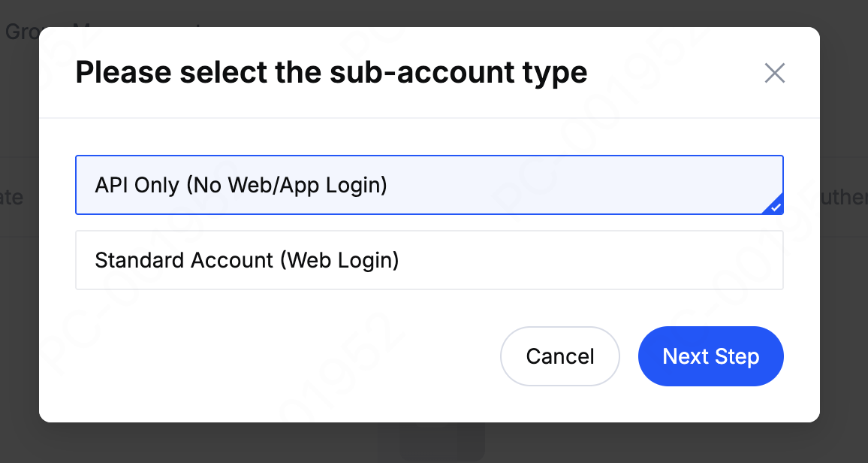The image size is (868, 463).
Task: Select Standard Account (Web Login)
Action: 429,260
